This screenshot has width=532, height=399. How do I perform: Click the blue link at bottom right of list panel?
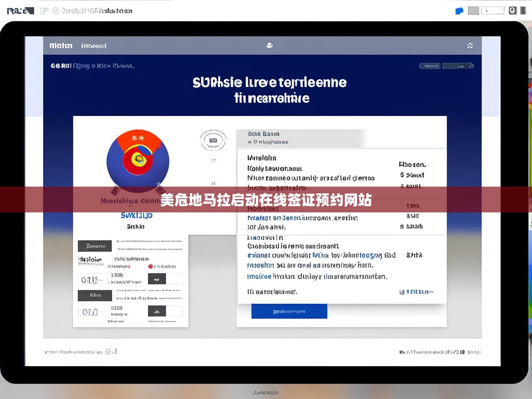[416, 292]
